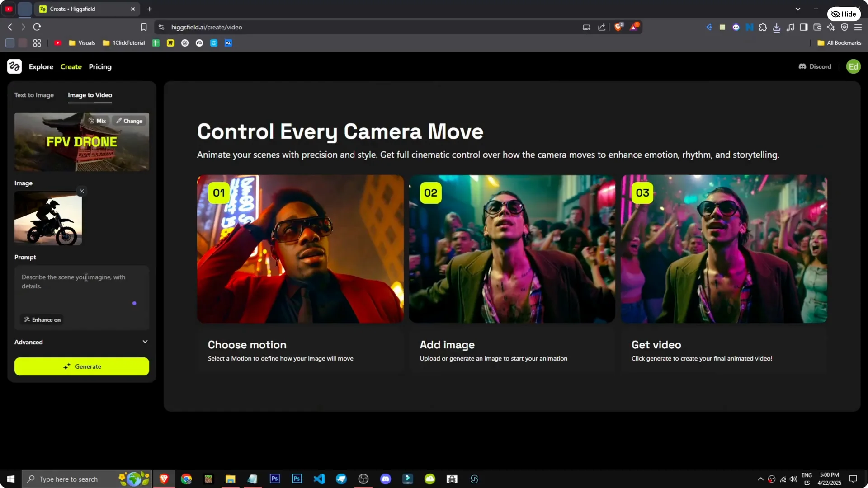The image size is (868, 488).
Task: Open the browser sidebar panel icon
Action: (x=804, y=27)
